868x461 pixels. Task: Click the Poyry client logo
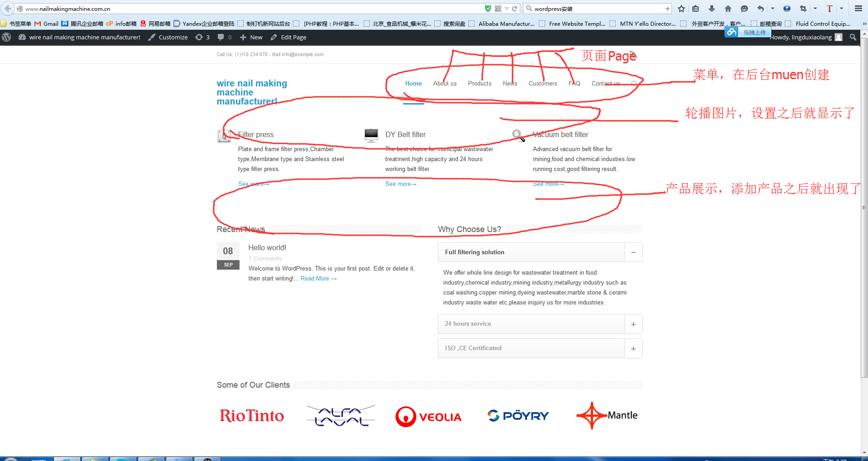click(x=518, y=415)
